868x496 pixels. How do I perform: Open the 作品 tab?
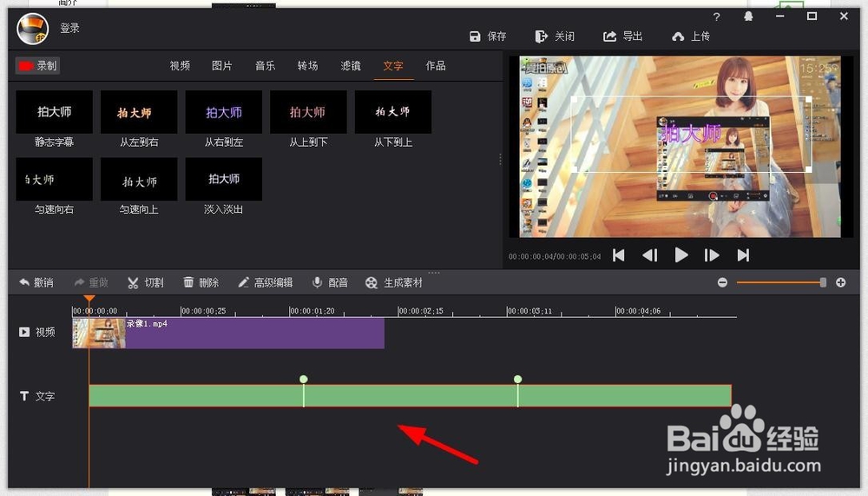coord(436,65)
